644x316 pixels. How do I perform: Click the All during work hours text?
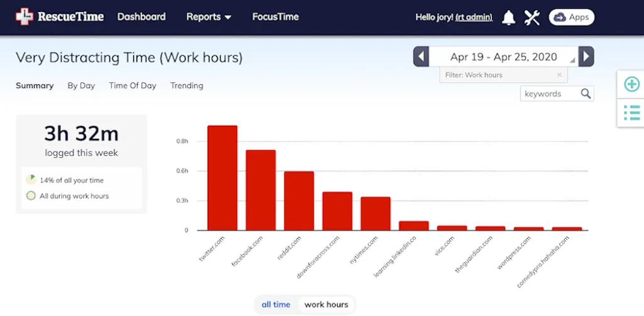[74, 196]
